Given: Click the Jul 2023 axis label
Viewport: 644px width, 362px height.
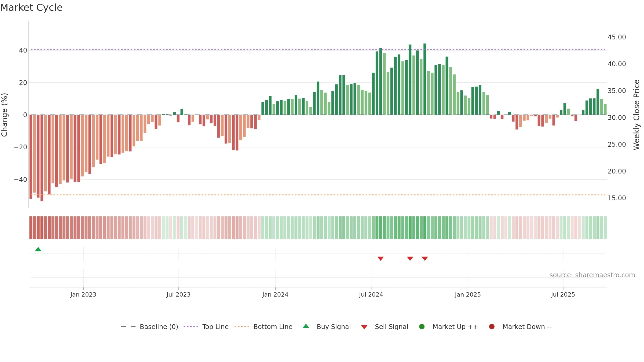Looking at the screenshot, I should point(178,294).
